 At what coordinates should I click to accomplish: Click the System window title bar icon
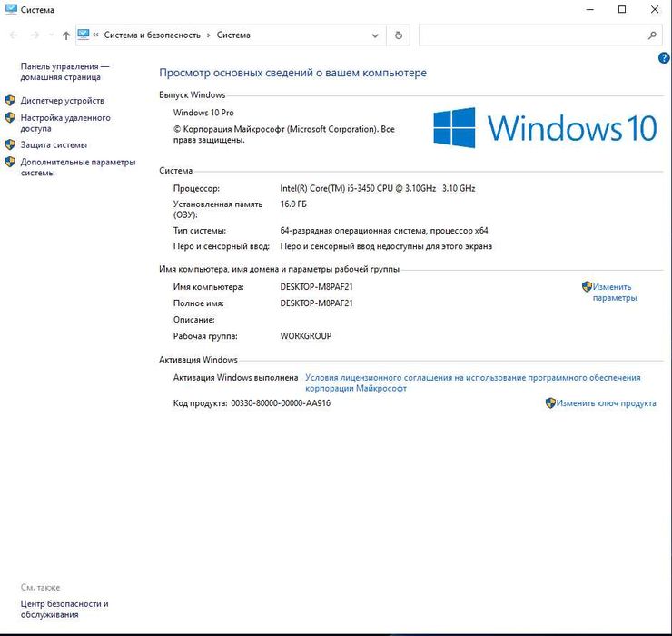11,9
